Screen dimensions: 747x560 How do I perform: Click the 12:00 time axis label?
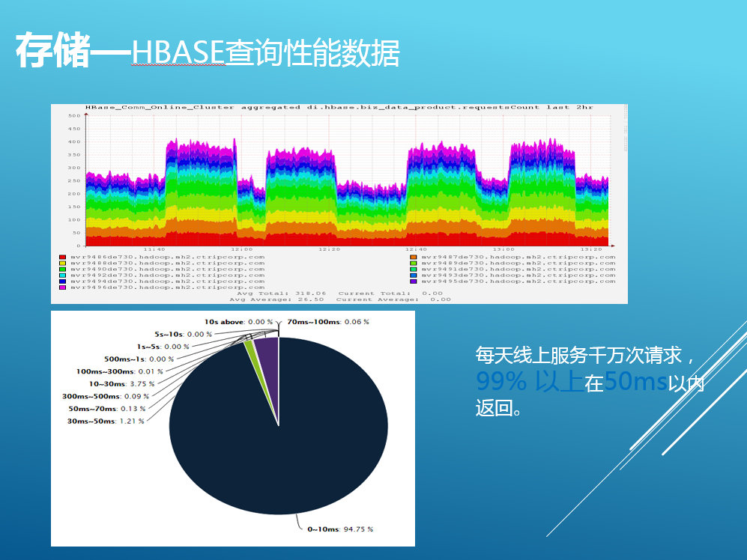(242, 249)
